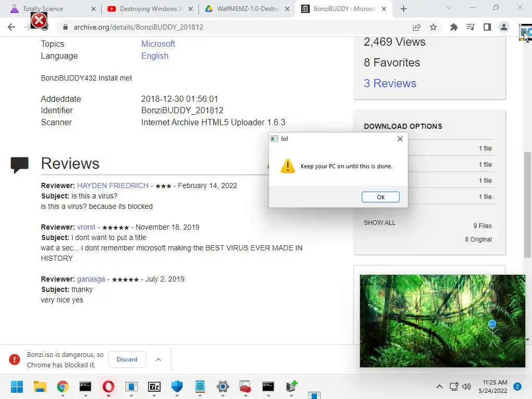The image size is (532, 399).
Task: Open the tab search chevron
Action: click(x=448, y=7)
